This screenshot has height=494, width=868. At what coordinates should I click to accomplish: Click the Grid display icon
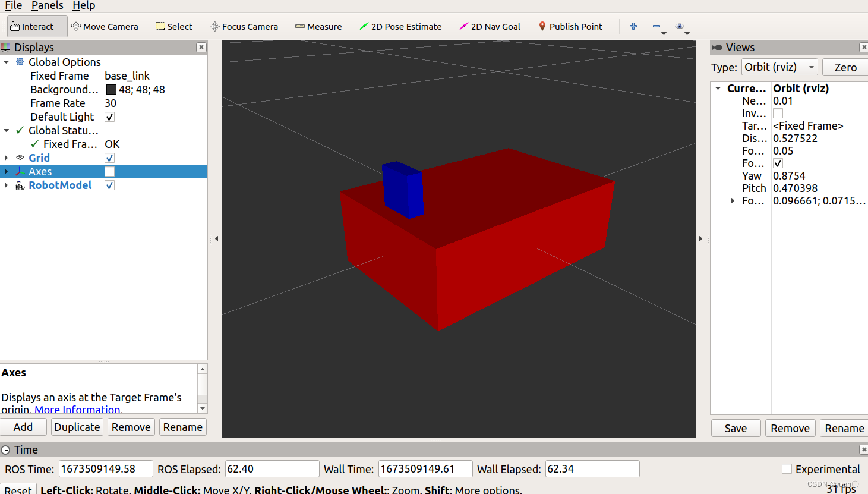(20, 158)
